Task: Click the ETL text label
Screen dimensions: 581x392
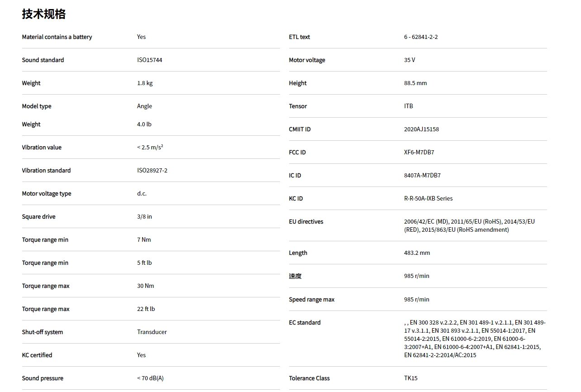Action: tap(299, 37)
